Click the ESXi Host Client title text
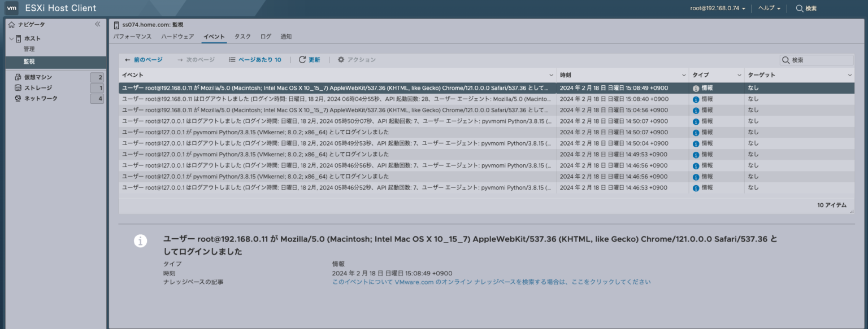This screenshot has width=868, height=329. [61, 8]
